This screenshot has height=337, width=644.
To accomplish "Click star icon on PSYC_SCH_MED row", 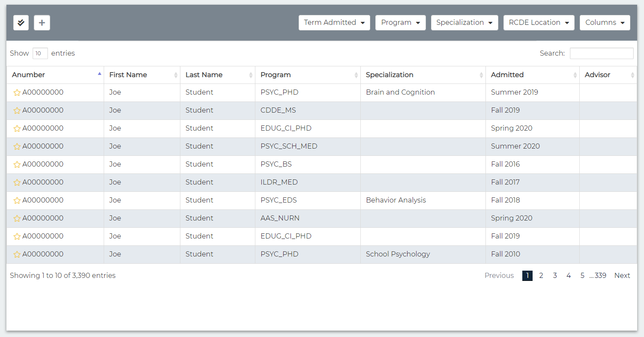I will (x=17, y=146).
